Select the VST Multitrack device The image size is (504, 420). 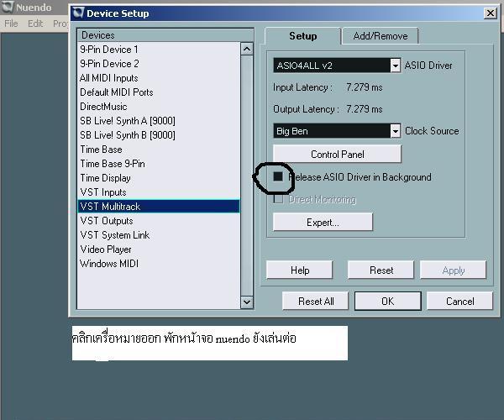click(x=159, y=207)
